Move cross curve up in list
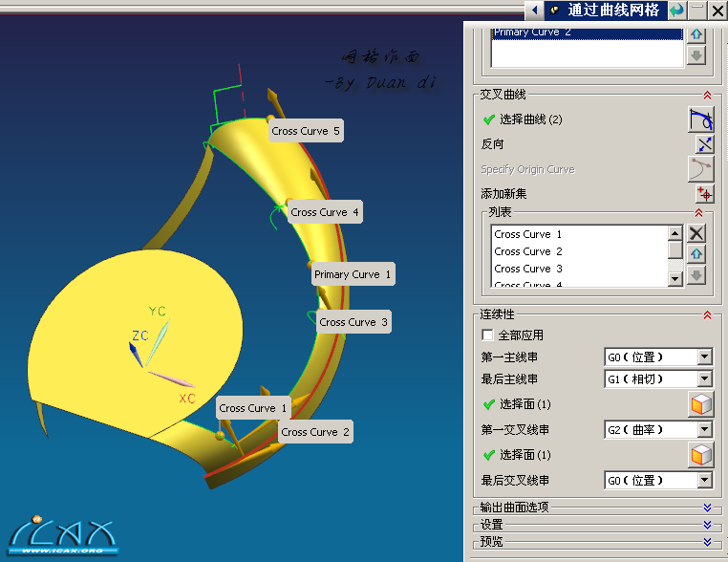Screen dimensions: 728x562 coord(696,254)
